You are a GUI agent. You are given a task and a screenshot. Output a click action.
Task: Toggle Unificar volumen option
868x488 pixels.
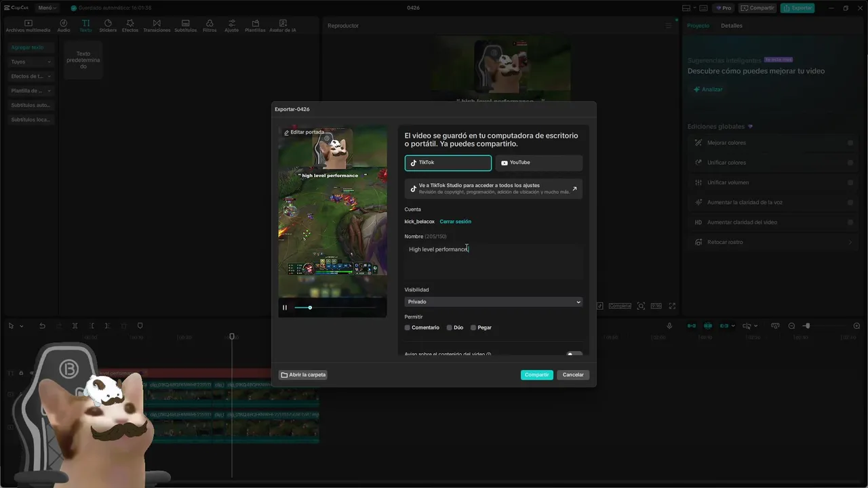click(850, 182)
